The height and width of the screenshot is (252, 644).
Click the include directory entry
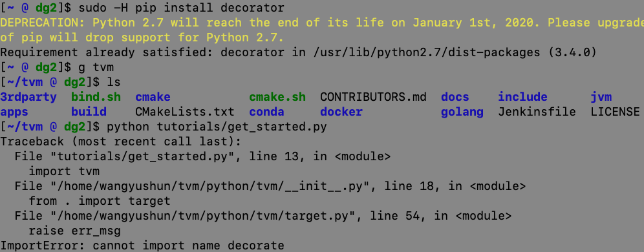click(522, 98)
